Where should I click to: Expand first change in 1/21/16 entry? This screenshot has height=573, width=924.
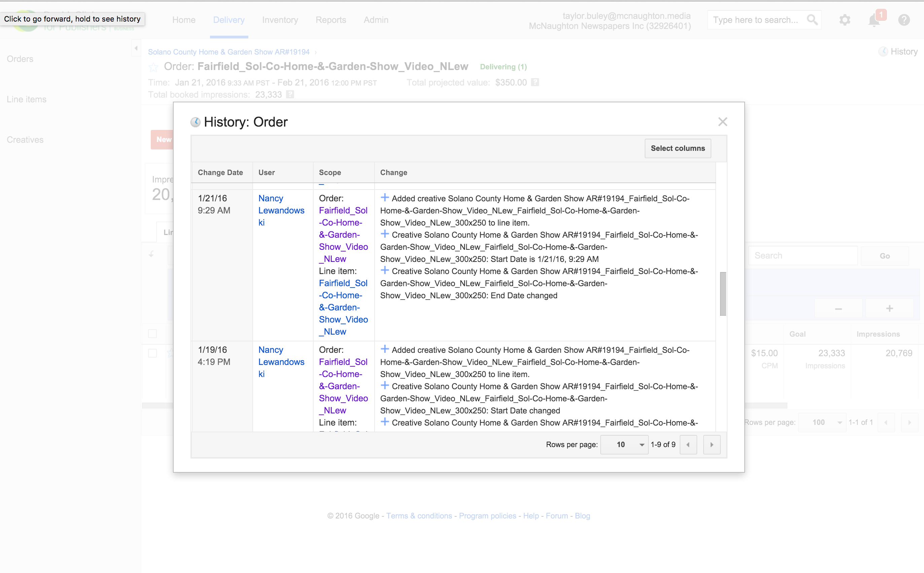[385, 198]
